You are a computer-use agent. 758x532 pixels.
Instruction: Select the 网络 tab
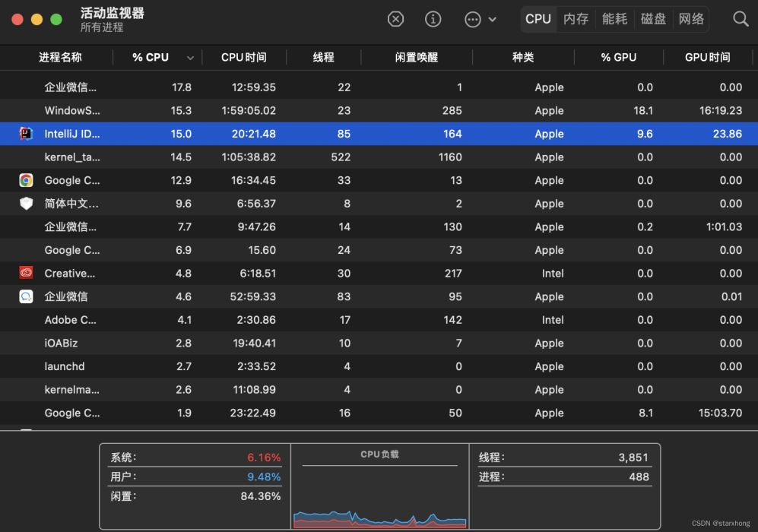pos(691,19)
